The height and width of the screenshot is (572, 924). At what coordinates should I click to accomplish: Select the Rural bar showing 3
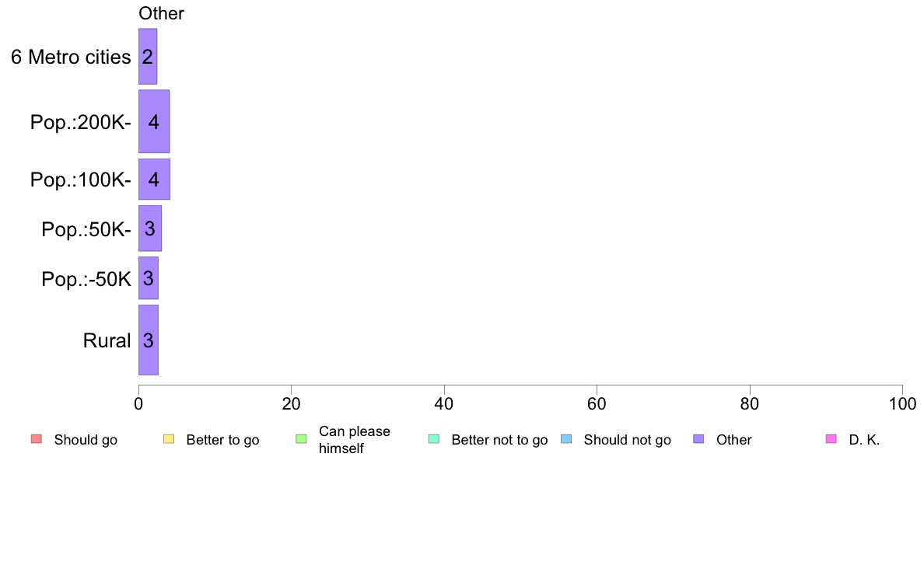(x=149, y=340)
